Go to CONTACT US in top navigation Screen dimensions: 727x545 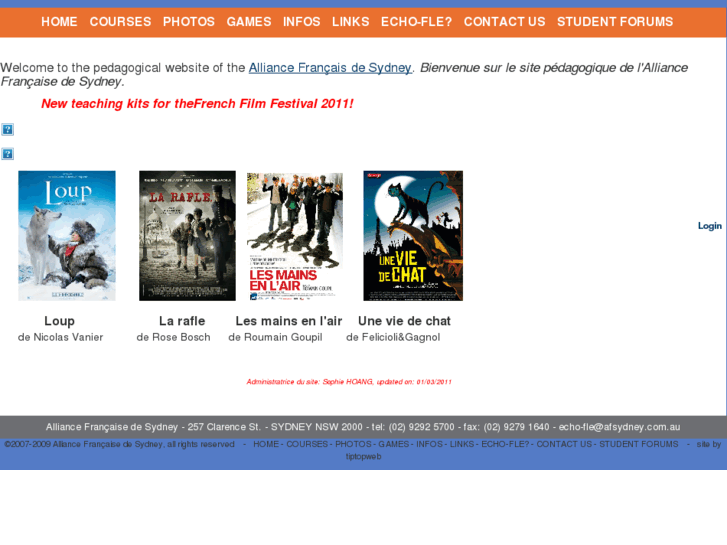pyautogui.click(x=504, y=22)
